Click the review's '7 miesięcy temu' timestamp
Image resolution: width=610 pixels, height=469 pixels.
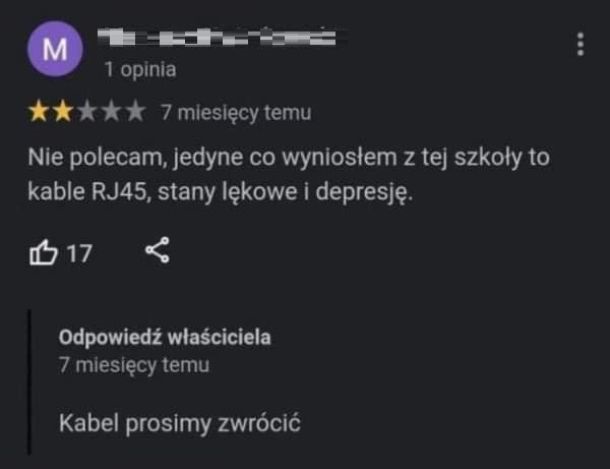(x=236, y=112)
